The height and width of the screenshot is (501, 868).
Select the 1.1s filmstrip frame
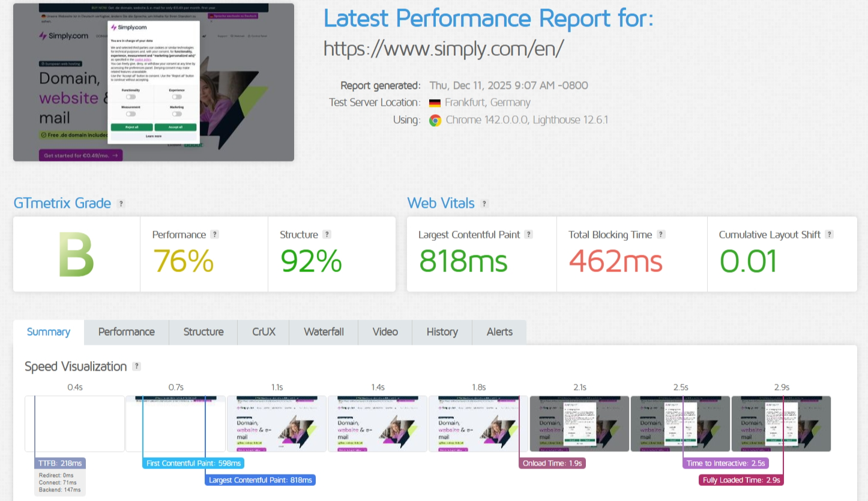[277, 424]
